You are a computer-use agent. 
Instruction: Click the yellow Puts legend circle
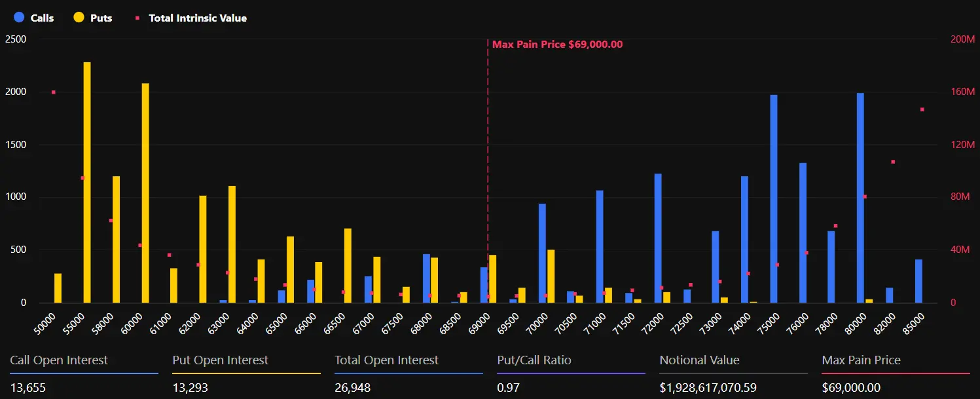pyautogui.click(x=79, y=18)
